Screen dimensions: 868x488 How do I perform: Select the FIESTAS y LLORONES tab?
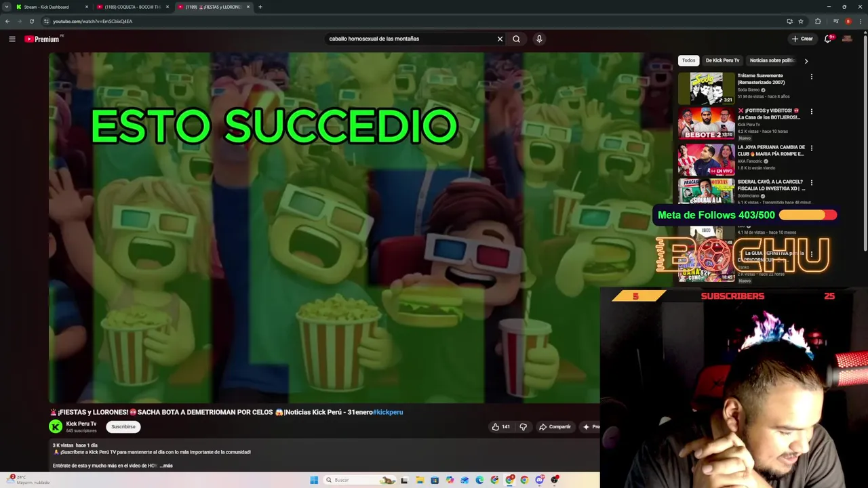[x=213, y=7]
